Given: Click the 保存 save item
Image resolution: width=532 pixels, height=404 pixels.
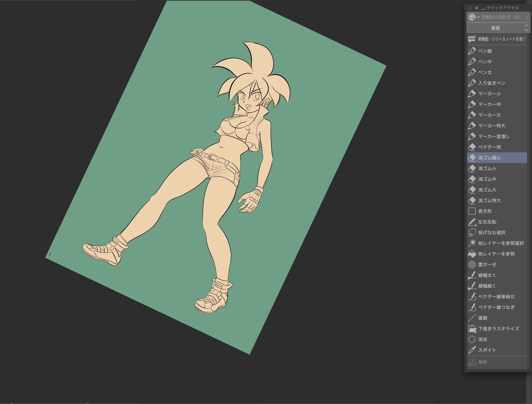Looking at the screenshot, I should pos(497,362).
